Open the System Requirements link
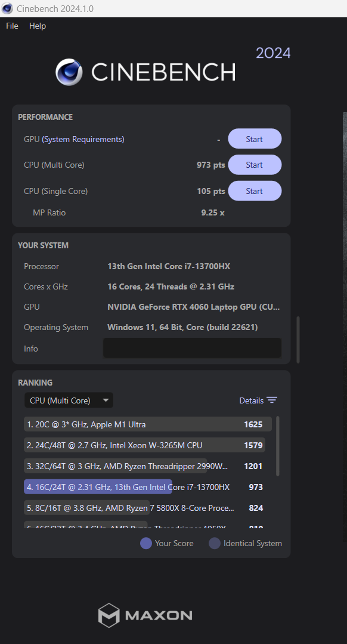Screen dimensions: 347x644 point(83,139)
